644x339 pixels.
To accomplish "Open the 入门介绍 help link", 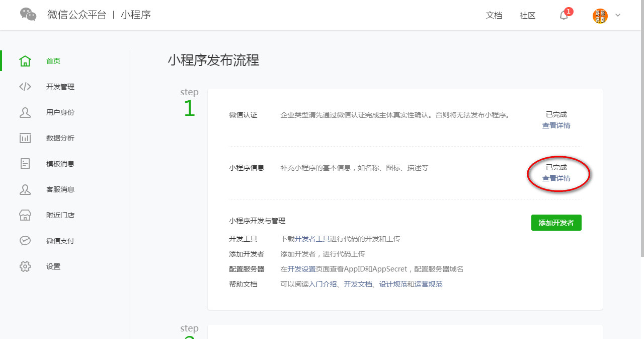I will coord(323,284).
